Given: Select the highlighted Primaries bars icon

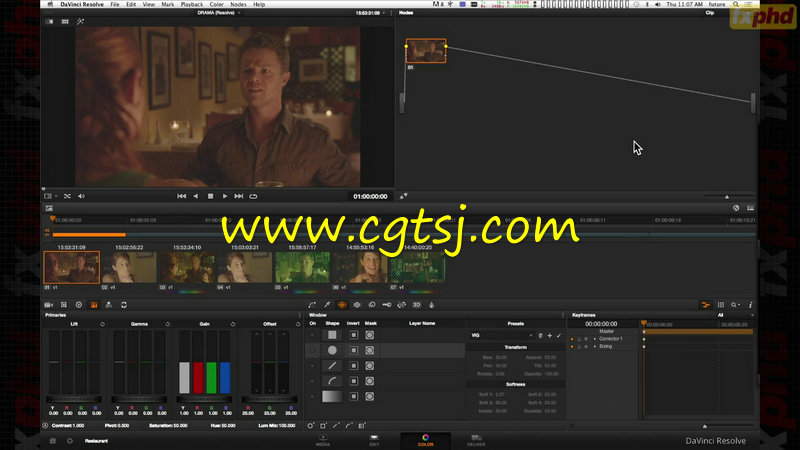Looking at the screenshot, I should tap(94, 305).
